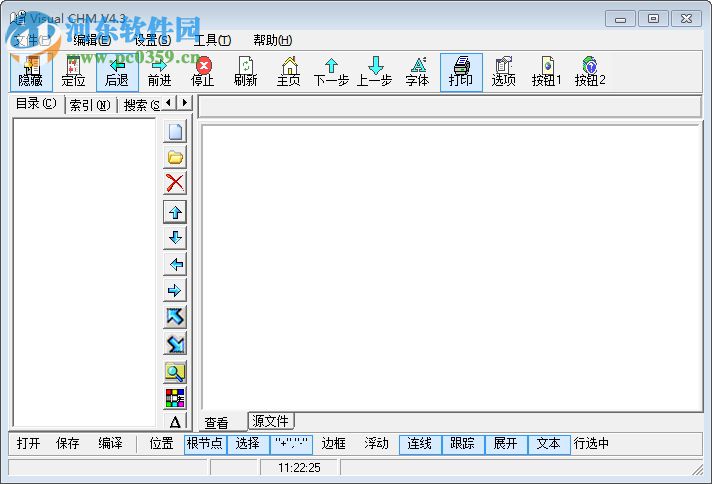
Task: Switch to the 源文件 (Source) tab
Action: pos(271,421)
